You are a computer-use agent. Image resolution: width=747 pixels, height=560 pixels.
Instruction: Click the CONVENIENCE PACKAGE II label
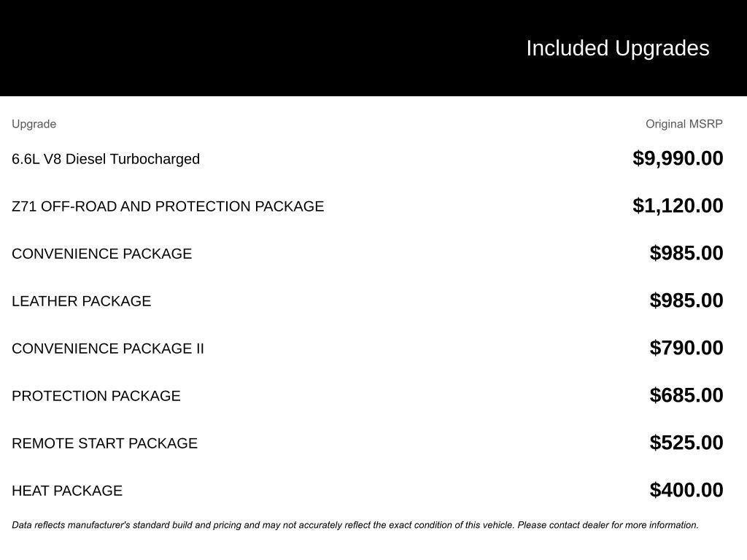point(108,349)
